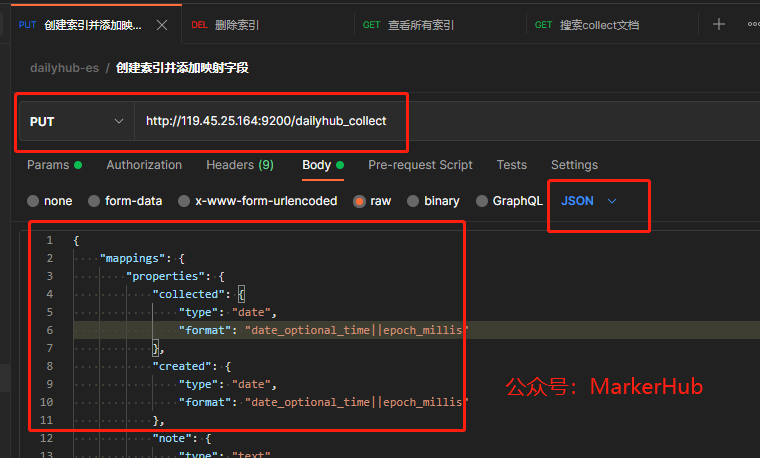The width and height of the screenshot is (760, 458).
Task: Click the request URL input field
Action: click(446, 121)
